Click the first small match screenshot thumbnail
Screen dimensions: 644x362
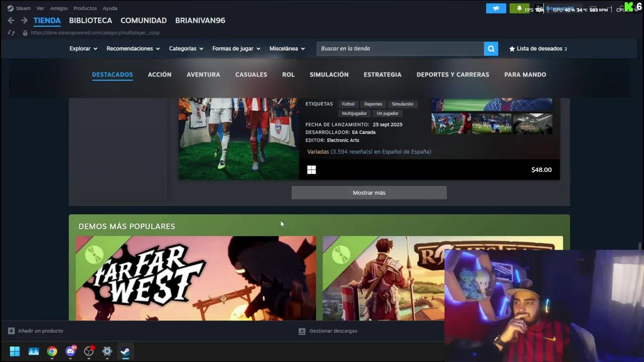click(x=451, y=123)
